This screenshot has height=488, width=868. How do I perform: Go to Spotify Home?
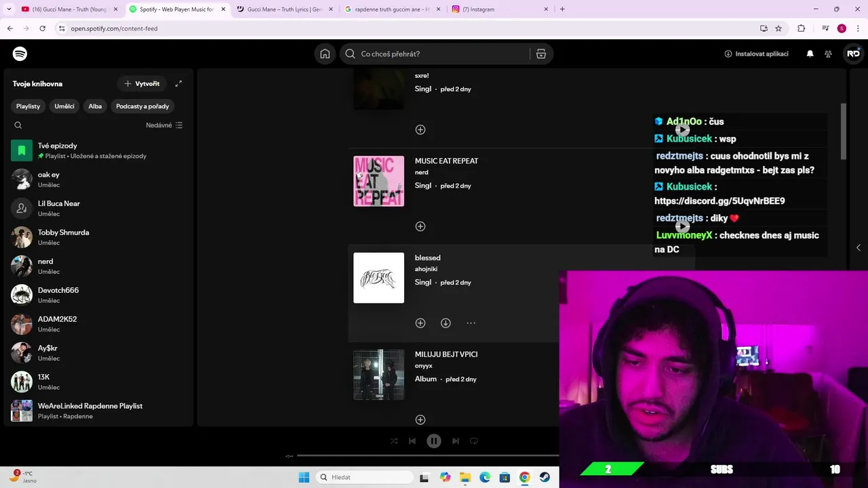point(325,54)
